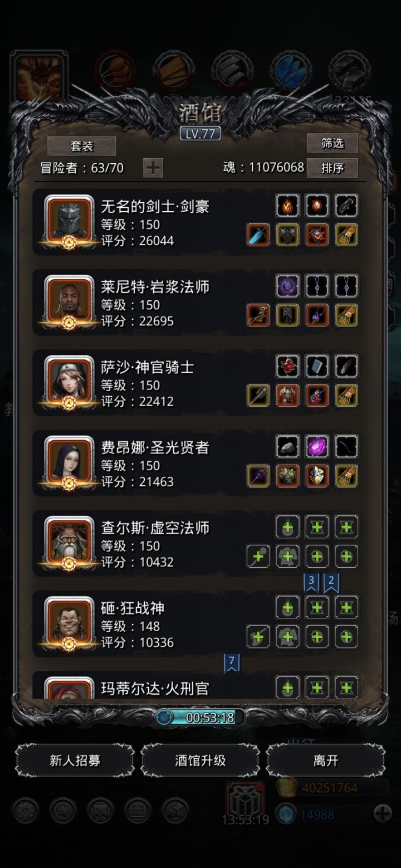Image resolution: width=401 pixels, height=868 pixels.
Task: Open the 排序 sort options
Action: [x=332, y=168]
